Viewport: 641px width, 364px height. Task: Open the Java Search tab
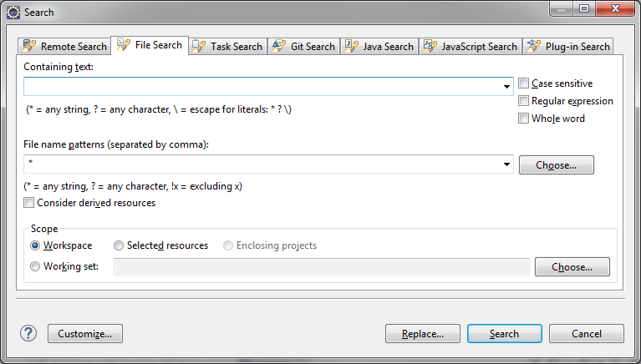379,46
